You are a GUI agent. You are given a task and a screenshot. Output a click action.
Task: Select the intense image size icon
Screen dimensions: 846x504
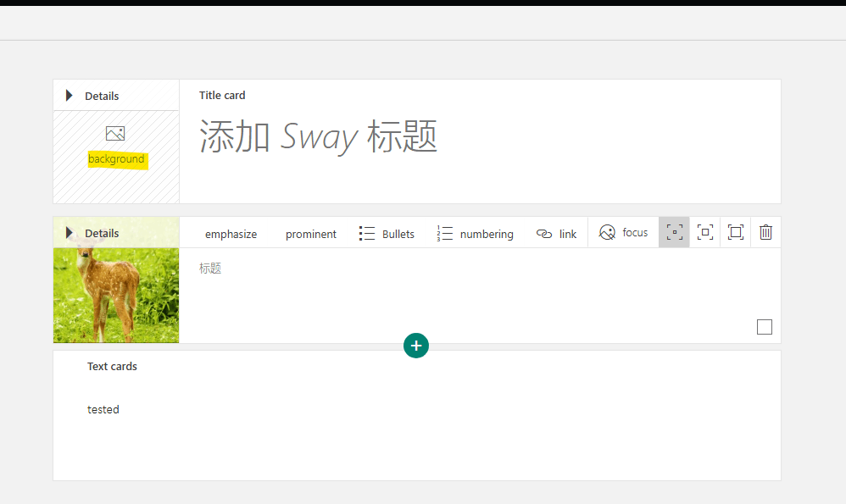(735, 231)
